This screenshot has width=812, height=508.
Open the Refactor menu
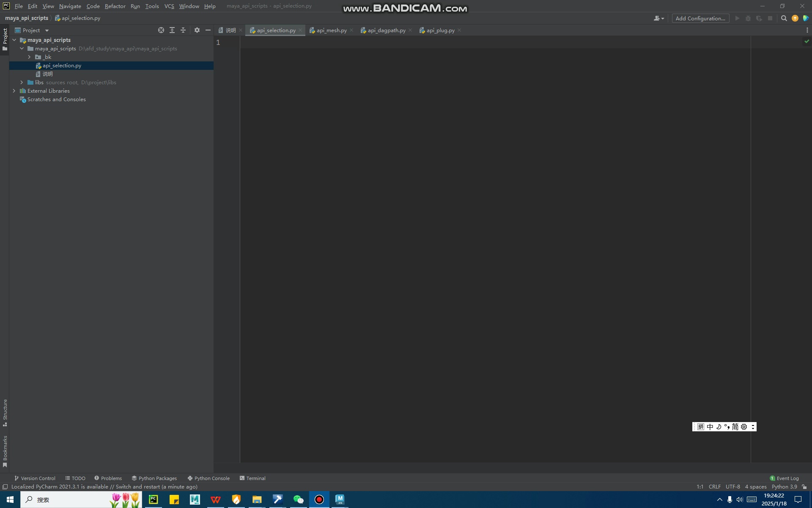tap(115, 6)
